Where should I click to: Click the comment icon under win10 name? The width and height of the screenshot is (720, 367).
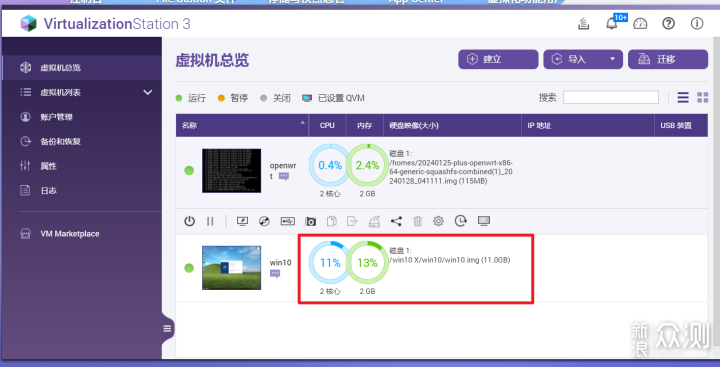tap(275, 274)
